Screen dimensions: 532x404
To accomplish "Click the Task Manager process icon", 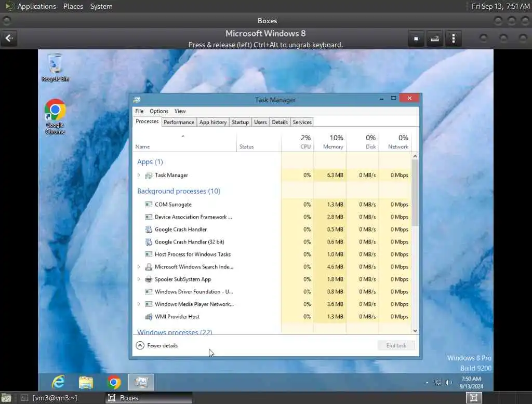I will (149, 176).
